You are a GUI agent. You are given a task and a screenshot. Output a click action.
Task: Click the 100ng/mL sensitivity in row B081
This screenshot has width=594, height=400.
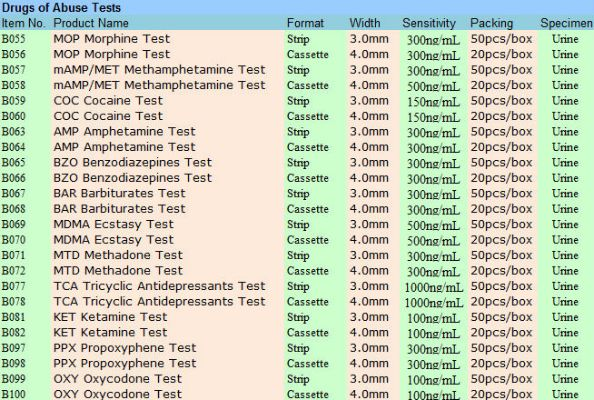(433, 318)
